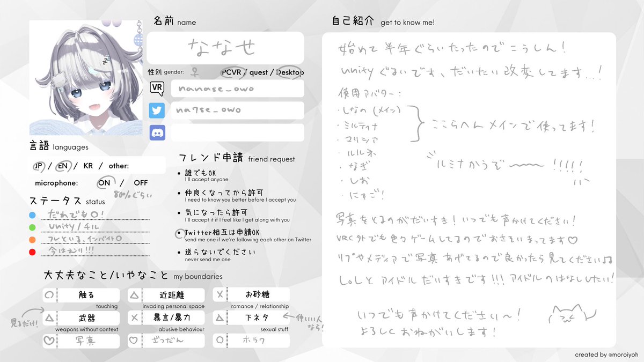Click the handwritten 80%ぐらい note

pos(133,195)
